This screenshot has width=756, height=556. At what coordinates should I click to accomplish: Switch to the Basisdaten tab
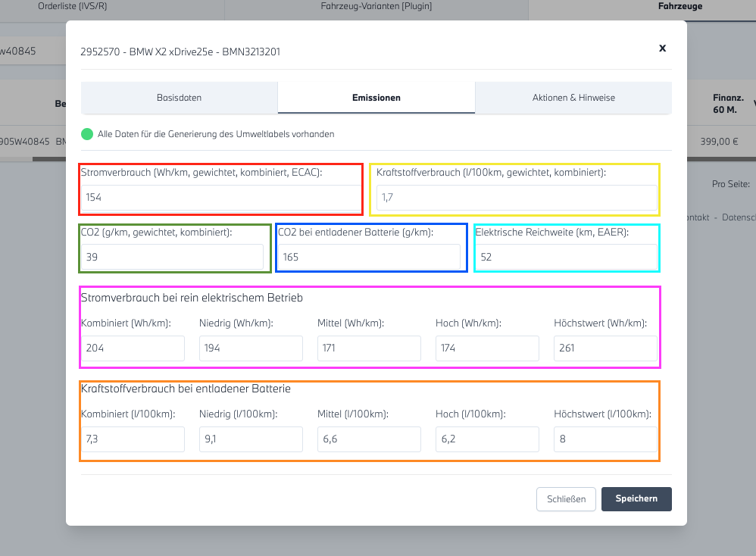point(180,98)
